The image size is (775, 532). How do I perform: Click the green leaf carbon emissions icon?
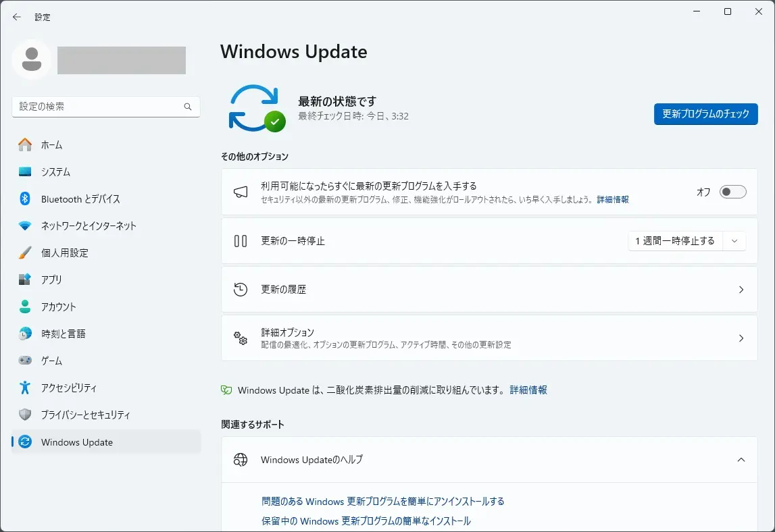(x=226, y=390)
